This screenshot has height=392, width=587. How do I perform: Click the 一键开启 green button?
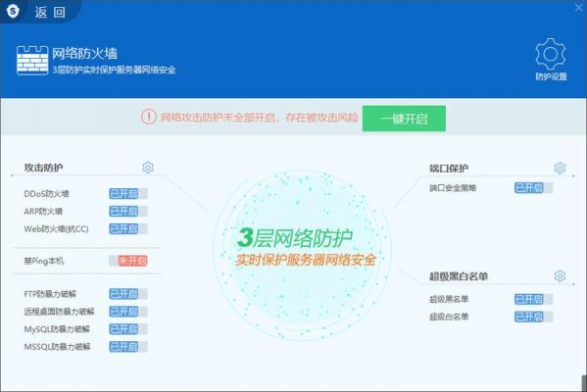(x=404, y=119)
